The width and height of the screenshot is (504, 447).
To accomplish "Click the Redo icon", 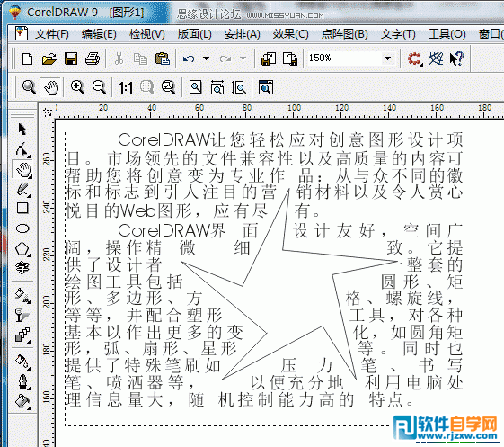I will coord(225,58).
